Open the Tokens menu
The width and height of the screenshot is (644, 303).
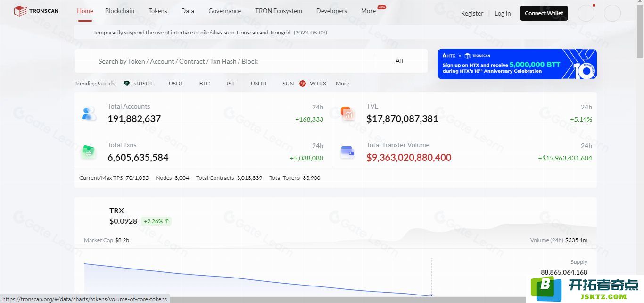tap(157, 11)
